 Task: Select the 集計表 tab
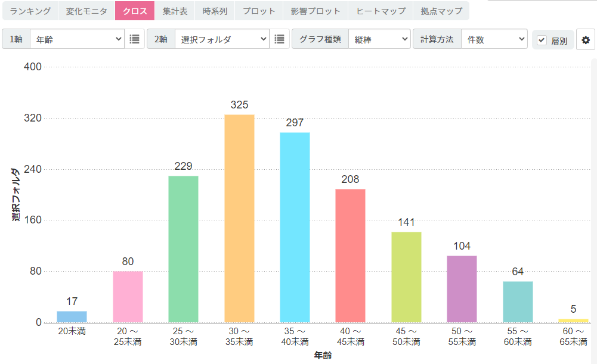click(x=175, y=11)
